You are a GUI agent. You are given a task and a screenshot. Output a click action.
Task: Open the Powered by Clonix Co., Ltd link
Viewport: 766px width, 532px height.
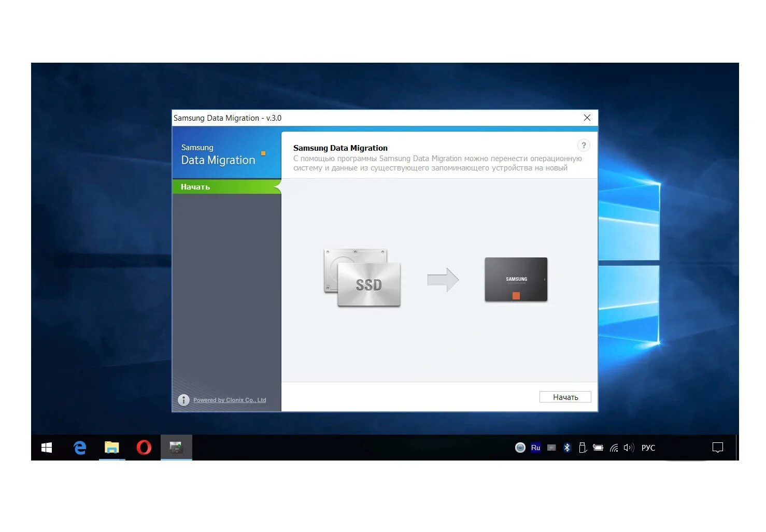[x=230, y=400]
